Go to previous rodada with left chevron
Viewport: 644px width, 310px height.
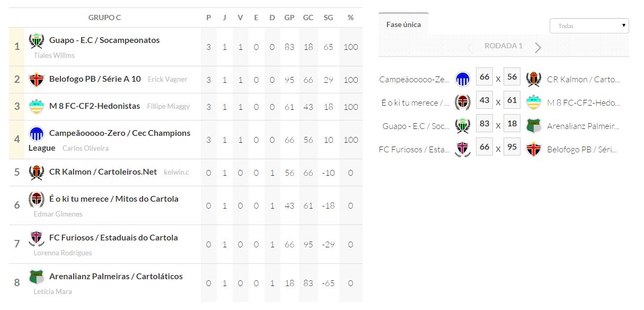click(x=469, y=48)
